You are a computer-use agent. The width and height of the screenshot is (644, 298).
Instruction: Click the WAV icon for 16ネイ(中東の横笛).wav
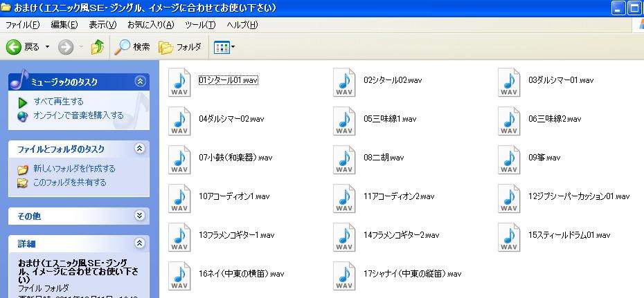point(179,276)
